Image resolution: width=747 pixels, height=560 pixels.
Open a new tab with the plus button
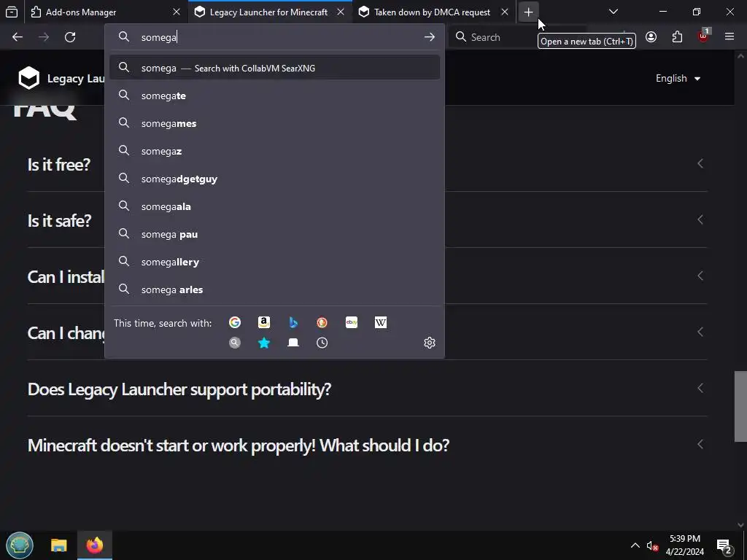pyautogui.click(x=528, y=12)
